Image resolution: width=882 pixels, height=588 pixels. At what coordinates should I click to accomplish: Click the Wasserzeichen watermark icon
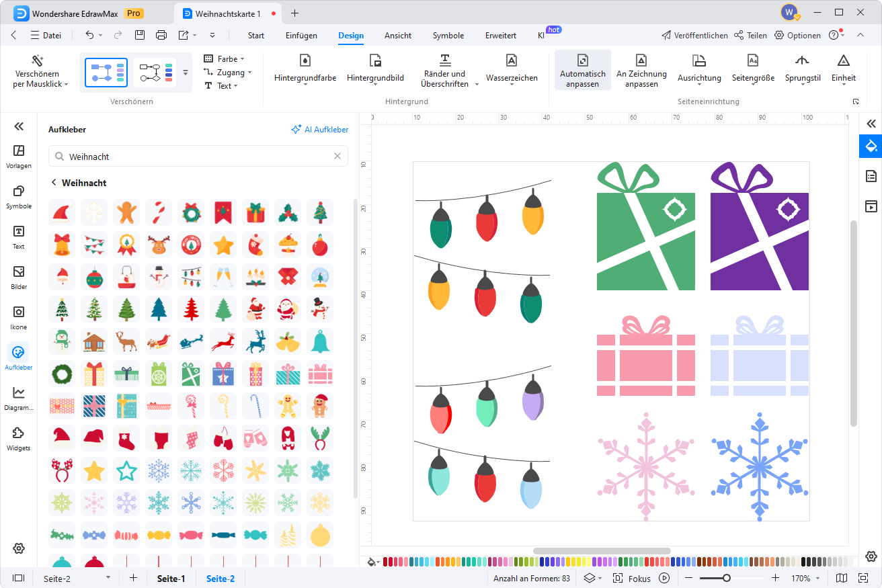512,61
